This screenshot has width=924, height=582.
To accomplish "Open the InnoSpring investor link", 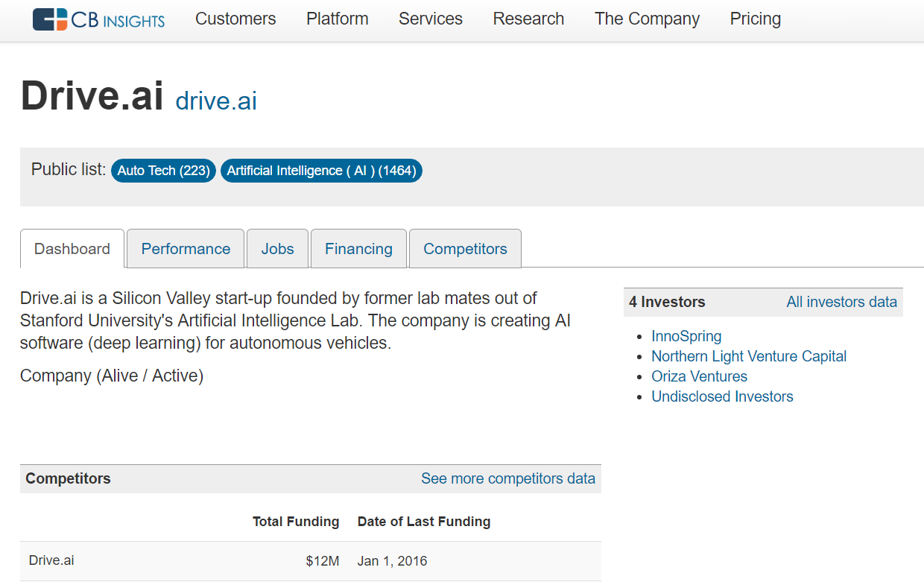I will (686, 336).
